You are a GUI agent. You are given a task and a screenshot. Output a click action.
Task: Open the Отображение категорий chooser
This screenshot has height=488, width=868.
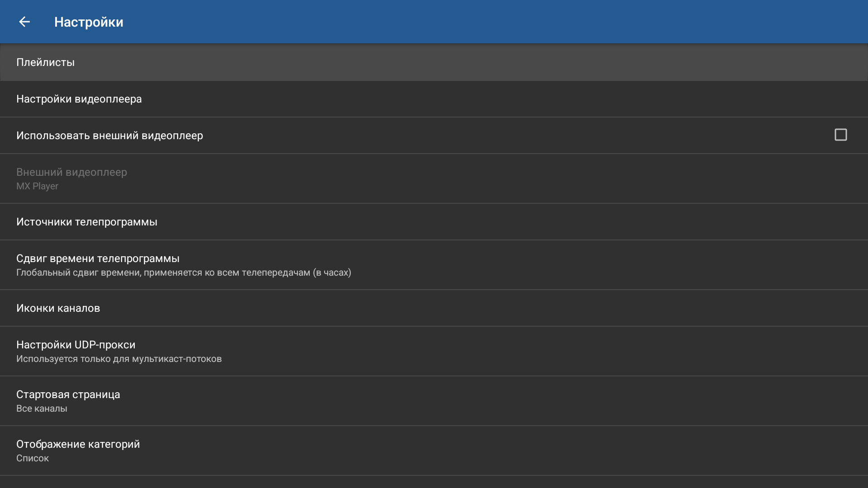78,444
